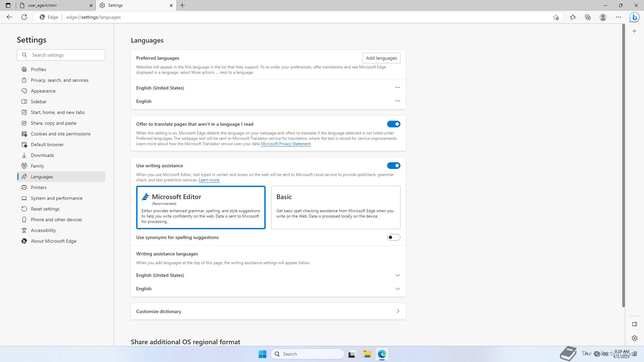Open Sidebar settings section
The image size is (644, 362).
[x=61, y=102]
